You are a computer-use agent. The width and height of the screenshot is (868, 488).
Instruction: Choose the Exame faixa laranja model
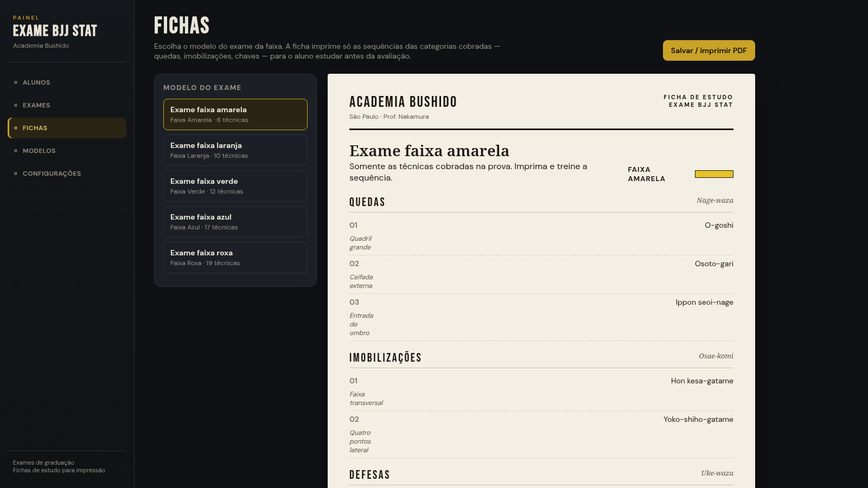point(235,150)
